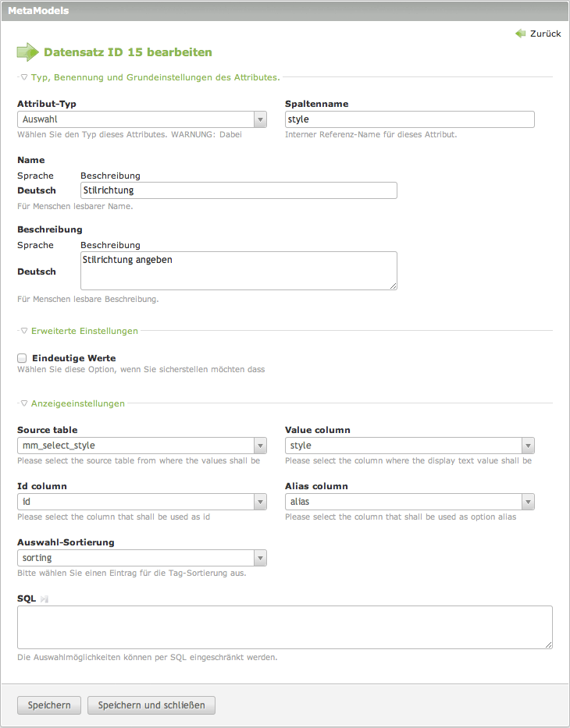Click the Speichern button

click(x=49, y=705)
